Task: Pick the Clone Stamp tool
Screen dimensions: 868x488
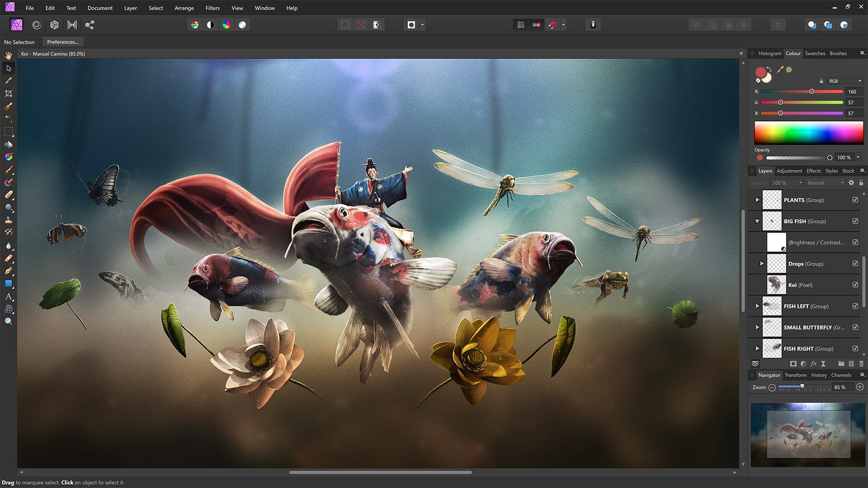Action: click(x=9, y=220)
